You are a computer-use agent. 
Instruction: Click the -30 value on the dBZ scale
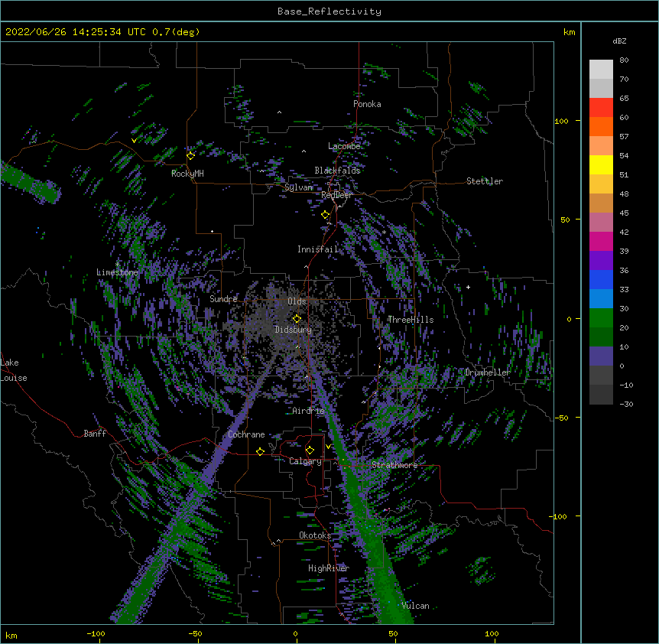click(x=626, y=405)
